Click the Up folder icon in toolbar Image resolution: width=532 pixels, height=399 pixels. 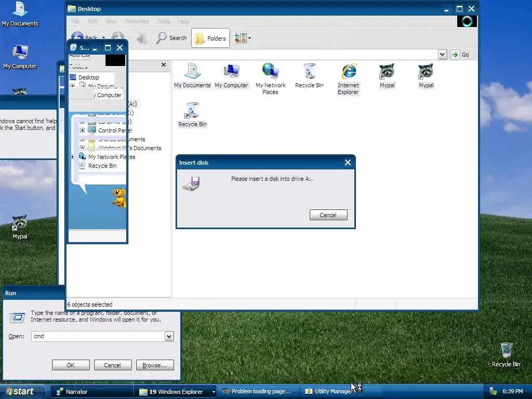tap(142, 38)
